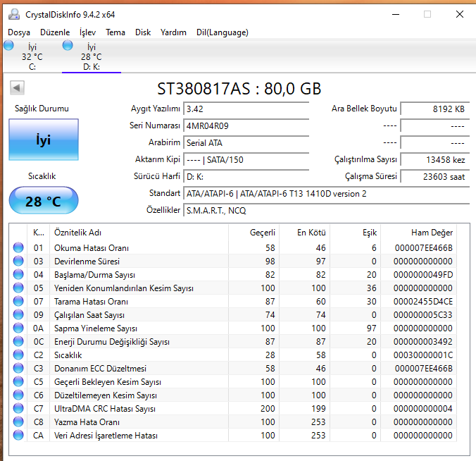
Task: Click status orb for Çalışılan Saat Sayısı
Action: (x=18, y=314)
